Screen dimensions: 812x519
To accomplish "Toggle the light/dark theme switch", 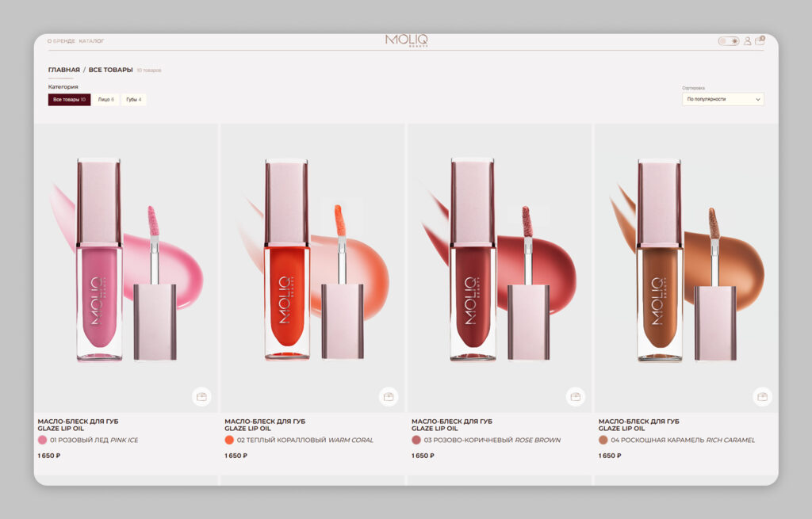I will (x=729, y=41).
